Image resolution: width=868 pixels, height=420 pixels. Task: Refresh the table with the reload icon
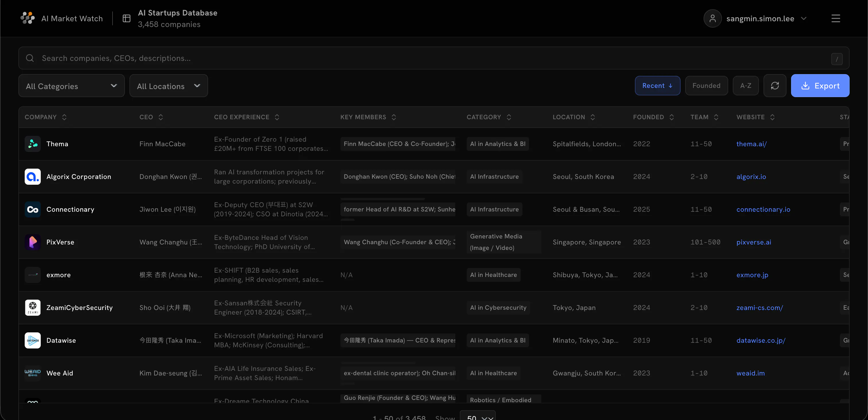pyautogui.click(x=775, y=86)
